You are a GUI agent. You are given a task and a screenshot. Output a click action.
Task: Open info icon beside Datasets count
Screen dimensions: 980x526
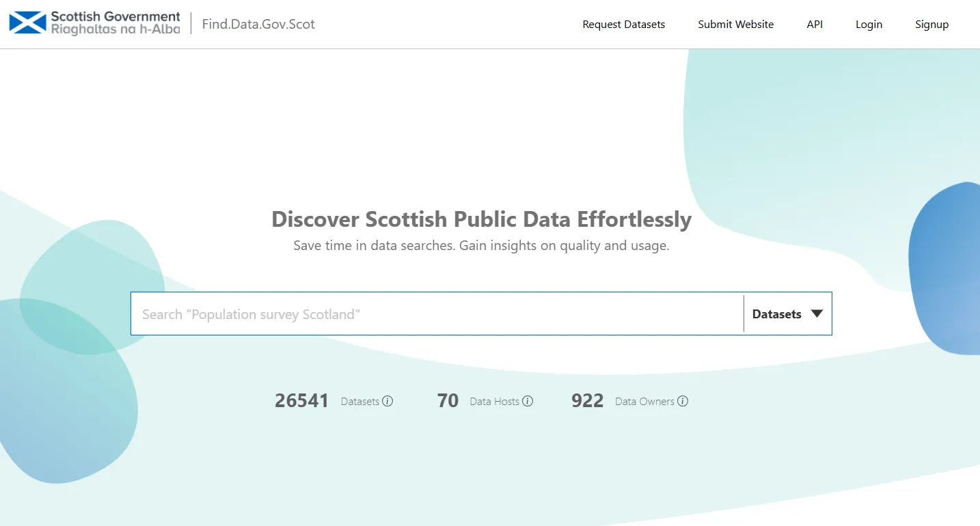point(387,401)
